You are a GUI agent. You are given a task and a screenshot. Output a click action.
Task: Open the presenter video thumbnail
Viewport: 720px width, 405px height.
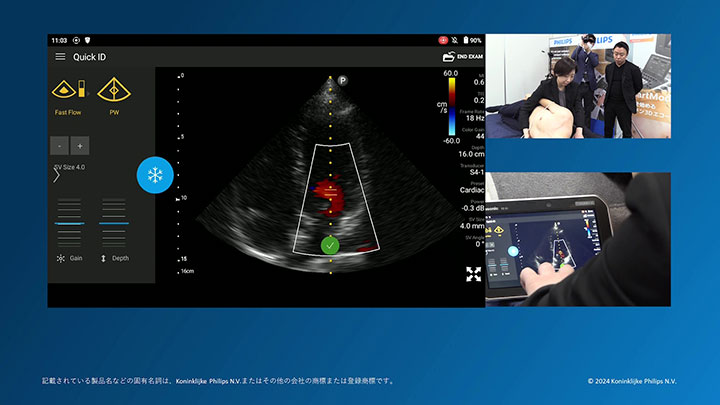[x=578, y=85]
